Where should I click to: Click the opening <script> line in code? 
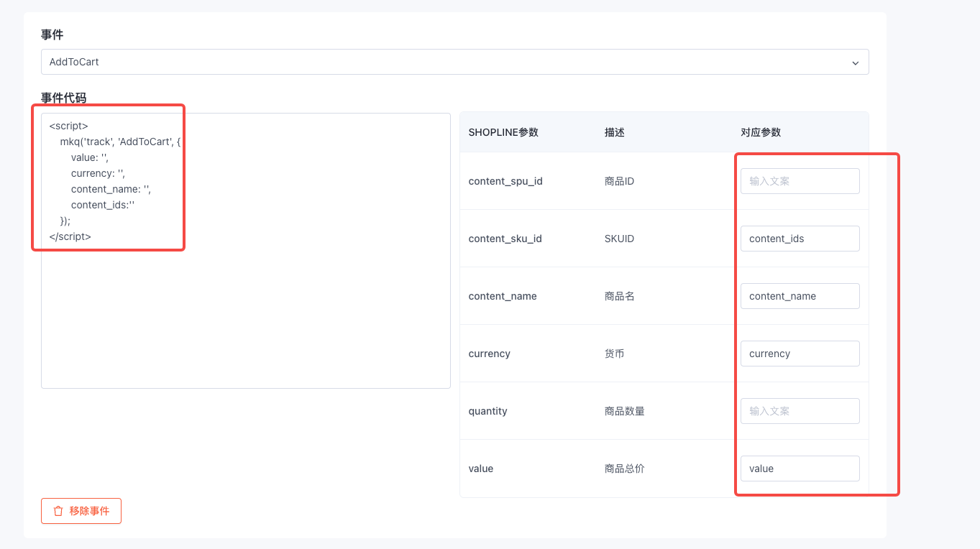[x=68, y=126]
